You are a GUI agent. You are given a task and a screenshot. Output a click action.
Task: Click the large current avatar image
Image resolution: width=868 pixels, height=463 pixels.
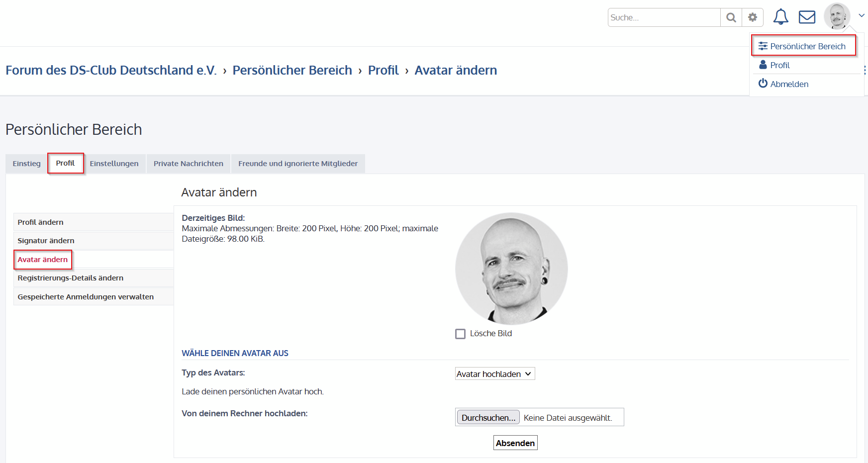click(511, 269)
